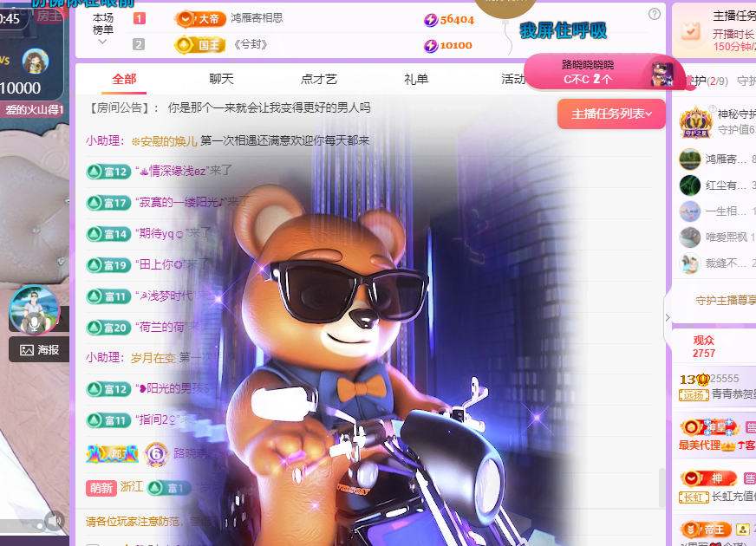Click username 岁月在变 in chat
The width and height of the screenshot is (756, 546).
pyautogui.click(x=153, y=358)
